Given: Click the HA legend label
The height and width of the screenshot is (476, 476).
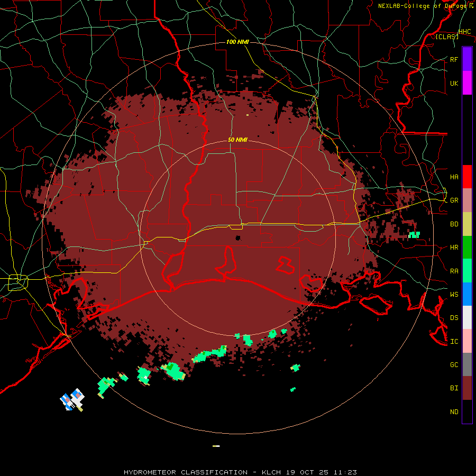Looking at the screenshot, I should point(454,177).
